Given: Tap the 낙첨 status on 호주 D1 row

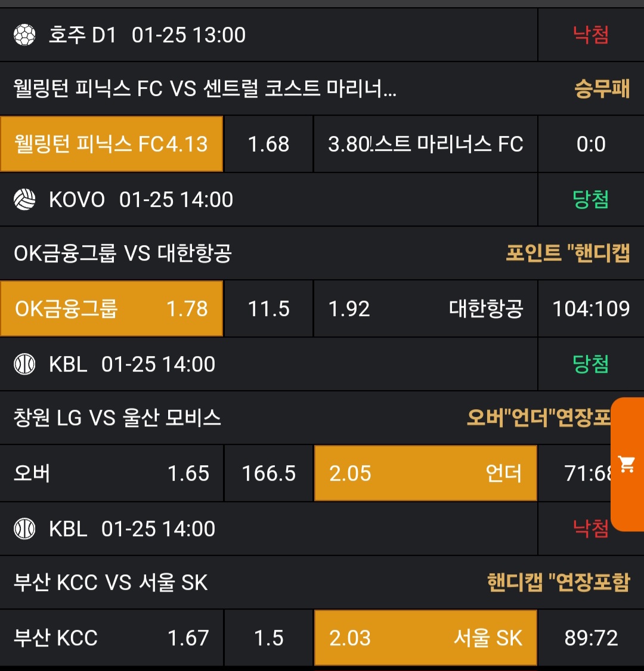Looking at the screenshot, I should pos(590,35).
